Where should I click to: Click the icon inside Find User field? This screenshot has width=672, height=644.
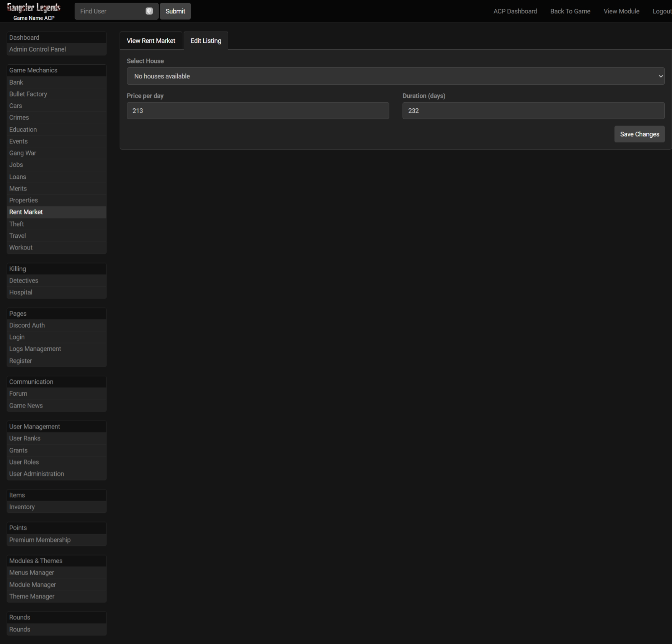(x=149, y=11)
